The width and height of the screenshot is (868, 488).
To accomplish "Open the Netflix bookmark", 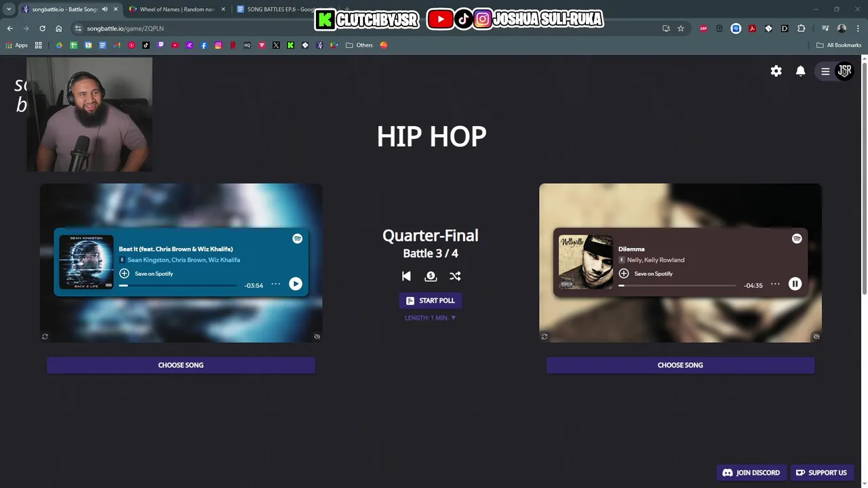I will click(233, 45).
